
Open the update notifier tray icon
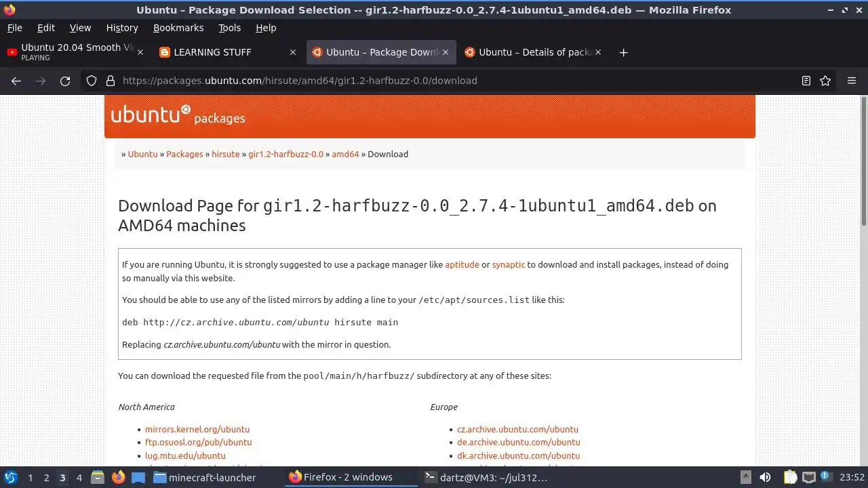click(827, 477)
